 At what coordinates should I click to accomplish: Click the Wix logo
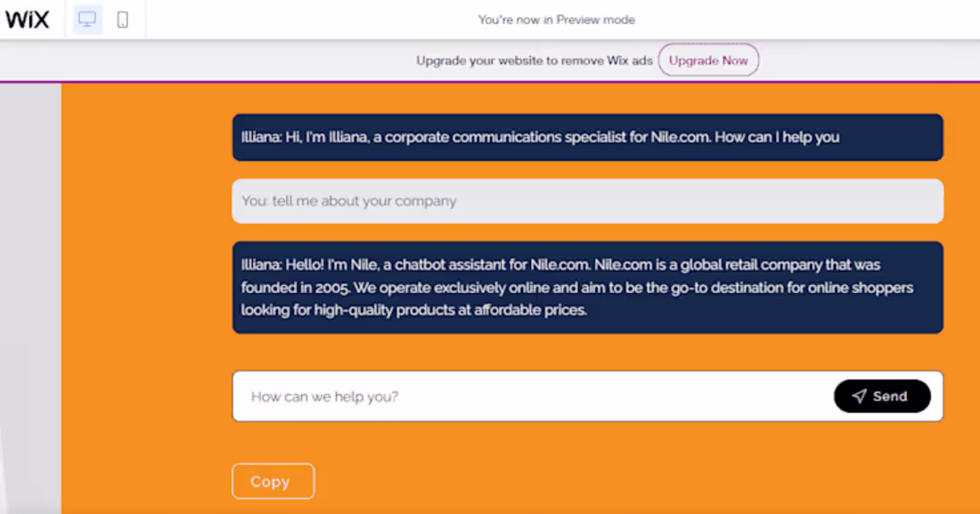(x=29, y=19)
